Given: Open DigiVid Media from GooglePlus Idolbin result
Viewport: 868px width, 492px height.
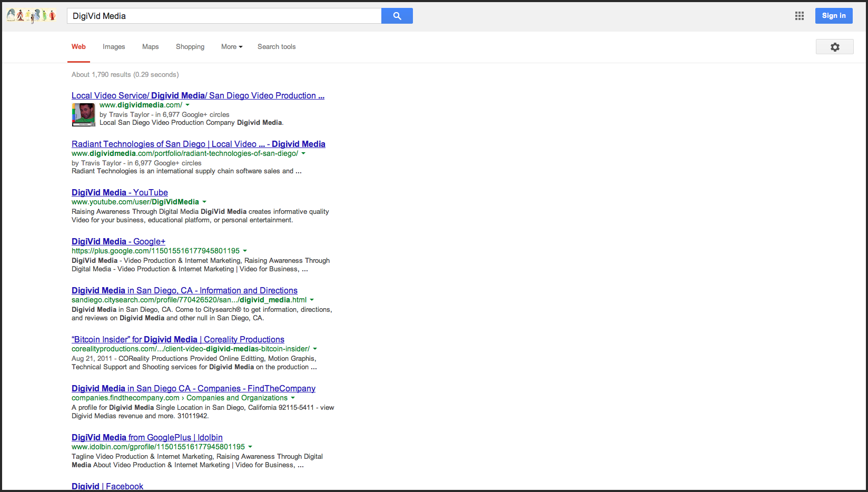Looking at the screenshot, I should pyautogui.click(x=147, y=437).
